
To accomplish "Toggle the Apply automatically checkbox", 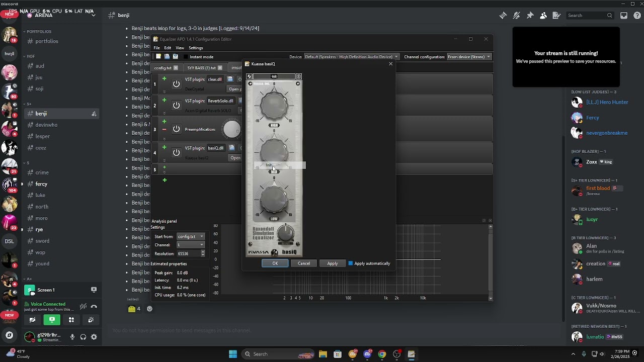I will pyautogui.click(x=351, y=263).
